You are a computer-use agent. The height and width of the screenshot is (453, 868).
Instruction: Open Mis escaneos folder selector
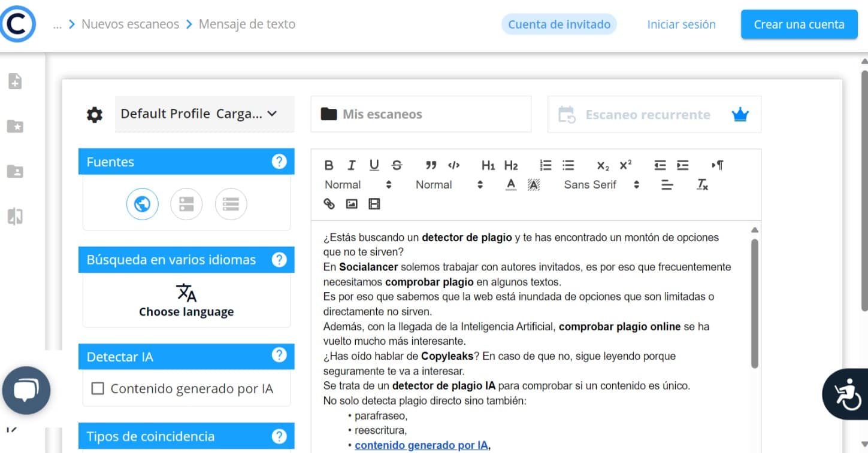(x=421, y=114)
